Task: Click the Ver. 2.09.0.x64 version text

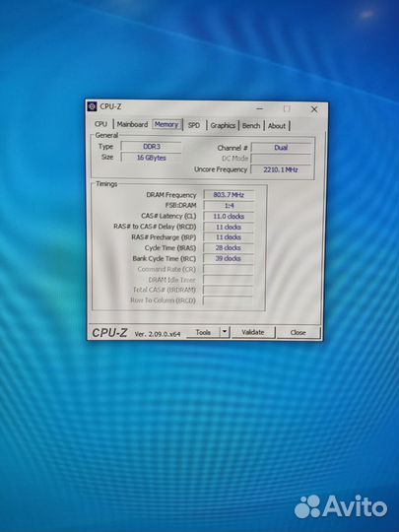Action: (x=158, y=334)
